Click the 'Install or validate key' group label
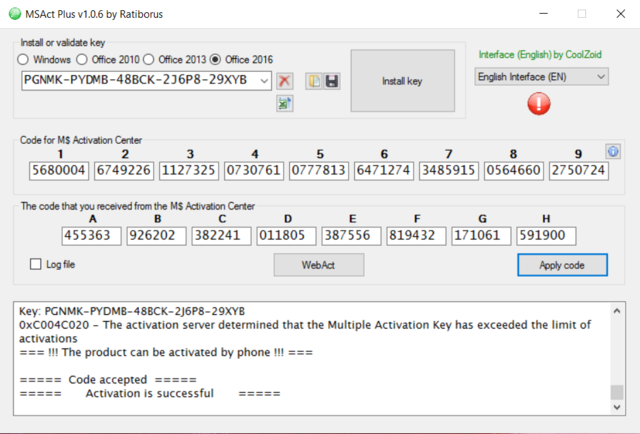Image resolution: width=640 pixels, height=434 pixels. [62, 42]
